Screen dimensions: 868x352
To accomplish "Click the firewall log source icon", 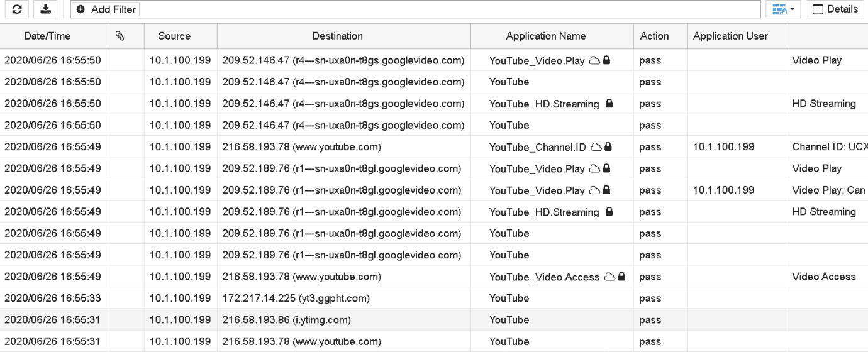I will click(779, 9).
